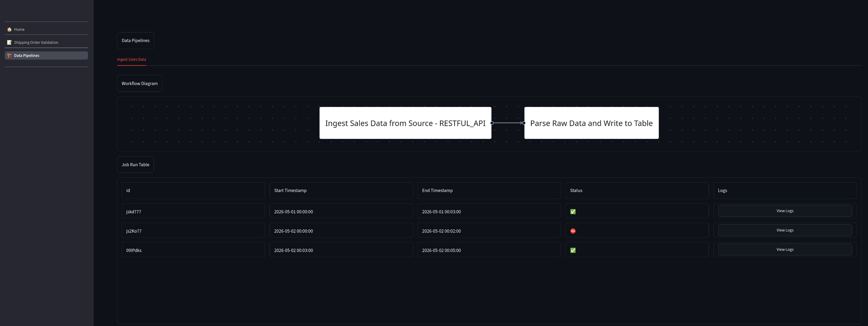Switch to Ingest Sales Data tab
Screen dimensions: 868x326
click(132, 59)
